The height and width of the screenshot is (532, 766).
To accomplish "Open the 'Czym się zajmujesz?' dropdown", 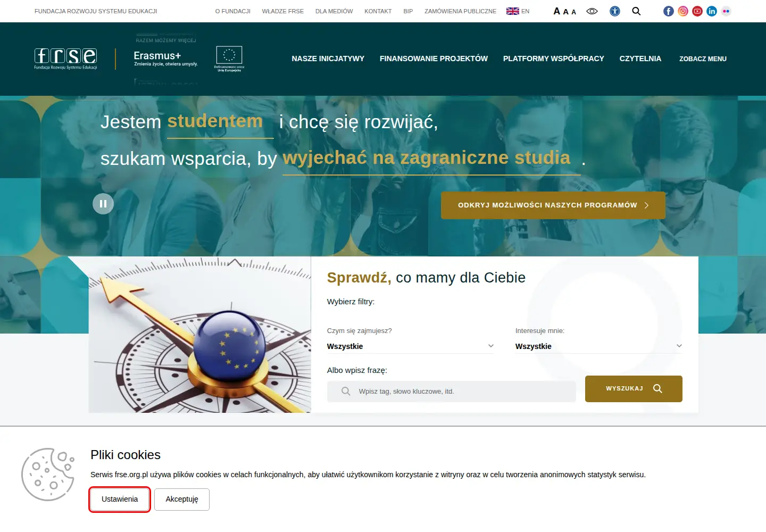I will point(410,346).
